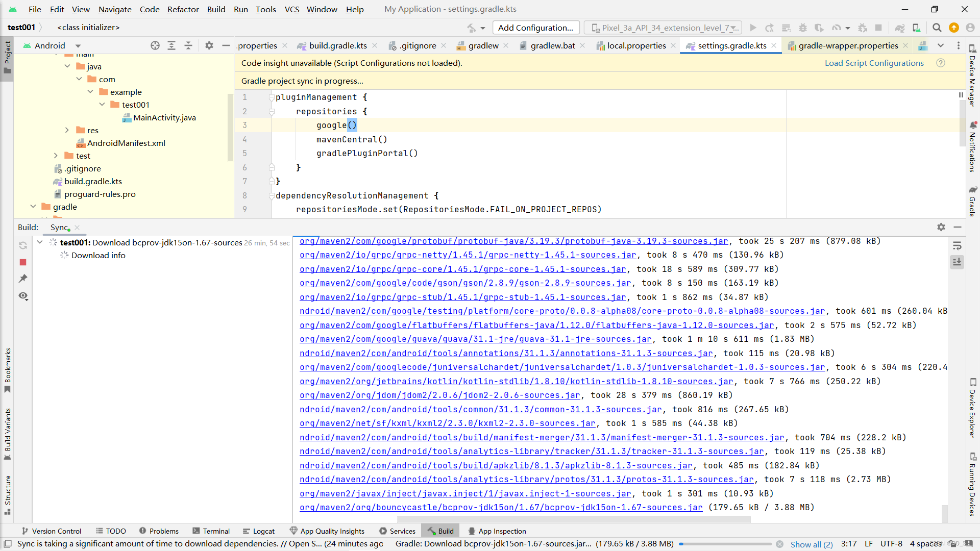Open MainActivity.java in project tree
The width and height of the screenshot is (980, 551).
point(164,117)
